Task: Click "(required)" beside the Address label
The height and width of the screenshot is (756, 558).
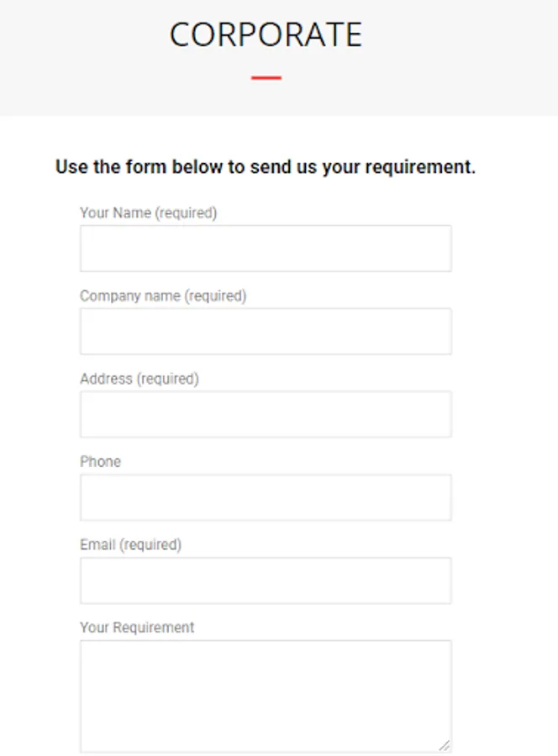Action: pyautogui.click(x=168, y=379)
